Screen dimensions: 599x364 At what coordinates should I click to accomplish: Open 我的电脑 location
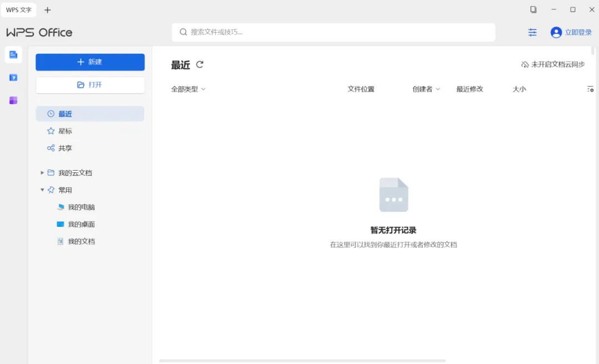pos(81,207)
